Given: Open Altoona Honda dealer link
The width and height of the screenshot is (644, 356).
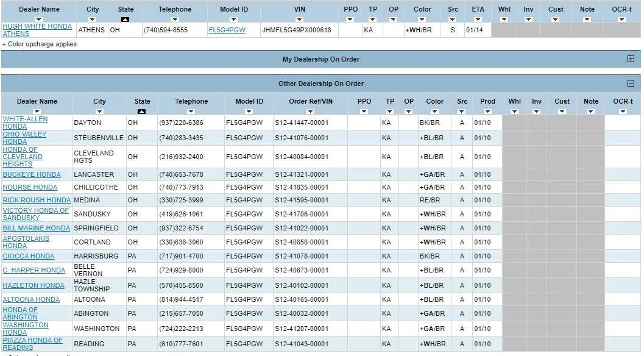Looking at the screenshot, I should [31, 299].
